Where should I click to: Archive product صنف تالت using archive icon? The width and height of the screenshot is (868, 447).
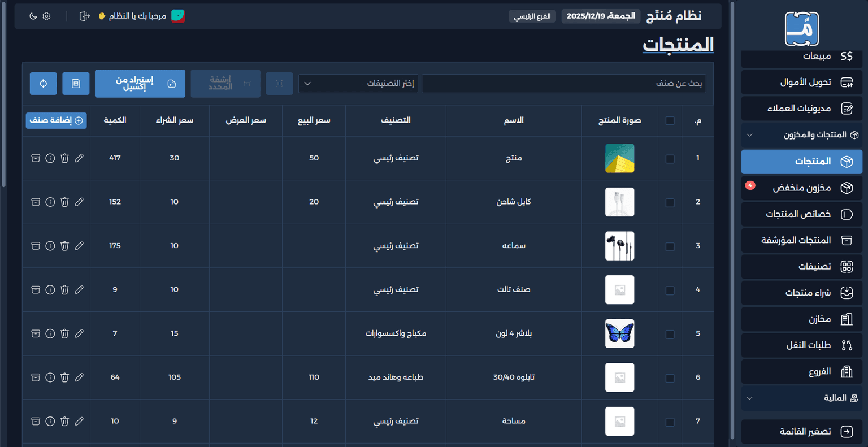pos(36,289)
